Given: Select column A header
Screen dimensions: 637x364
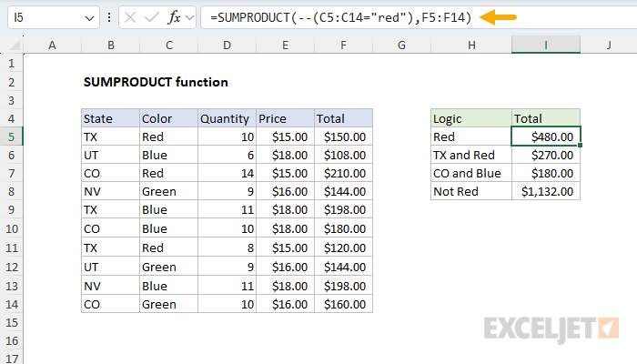Looking at the screenshot, I should coord(52,45).
